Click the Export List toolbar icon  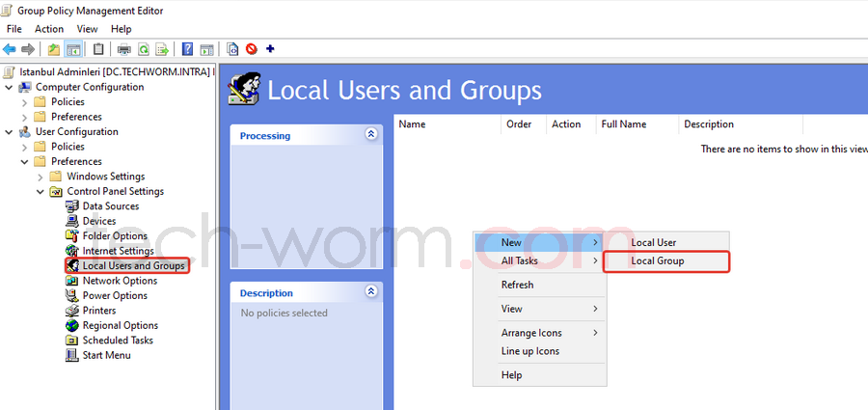[x=162, y=49]
